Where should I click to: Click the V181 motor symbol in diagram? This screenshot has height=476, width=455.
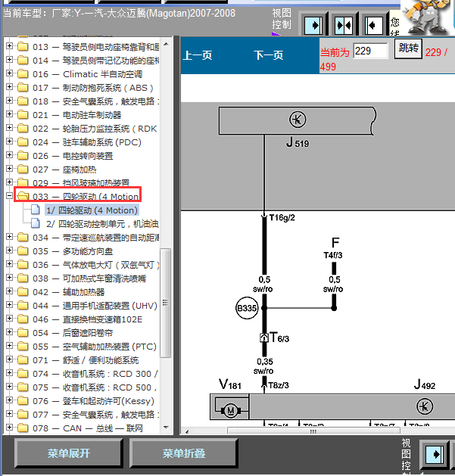point(231,410)
